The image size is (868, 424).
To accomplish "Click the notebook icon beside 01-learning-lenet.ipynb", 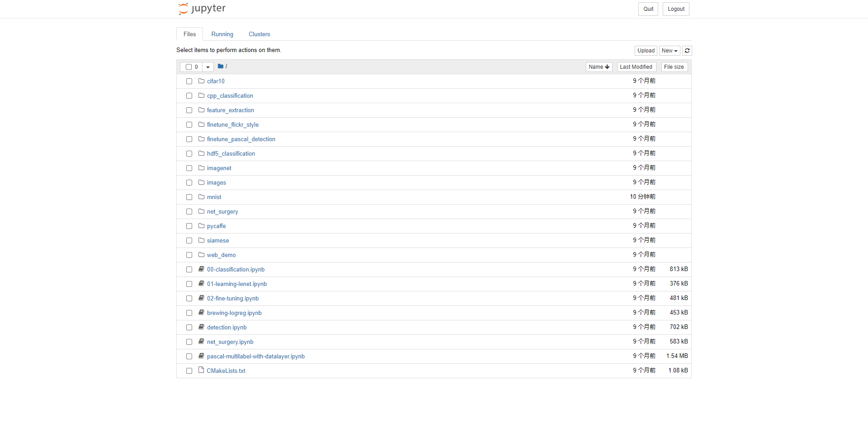I will pos(202,283).
